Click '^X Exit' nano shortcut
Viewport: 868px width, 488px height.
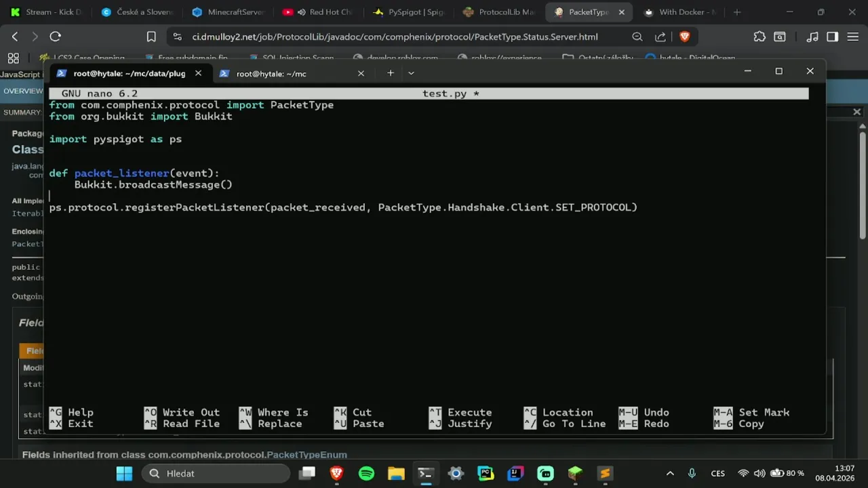pyautogui.click(x=71, y=424)
